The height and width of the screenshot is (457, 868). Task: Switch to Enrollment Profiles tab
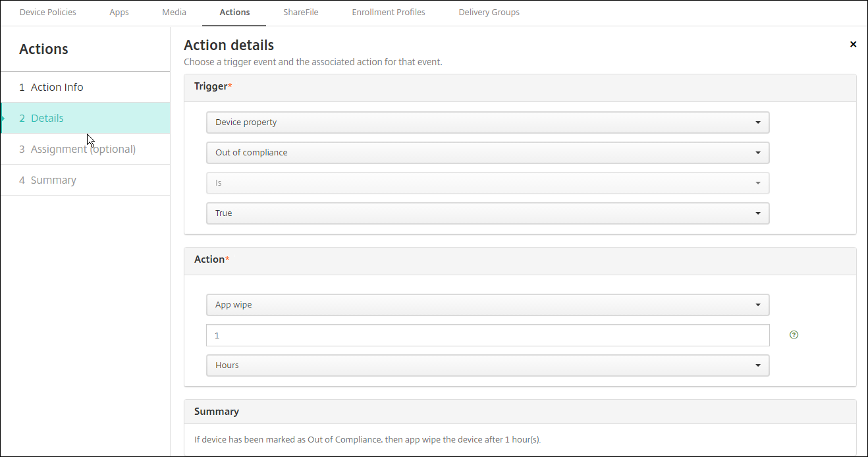389,13
